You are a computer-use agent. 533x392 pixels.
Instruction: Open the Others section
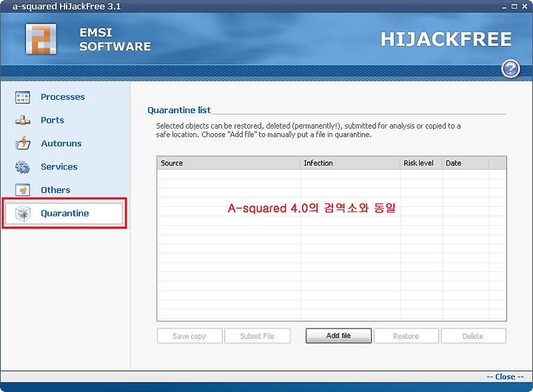[x=56, y=190]
